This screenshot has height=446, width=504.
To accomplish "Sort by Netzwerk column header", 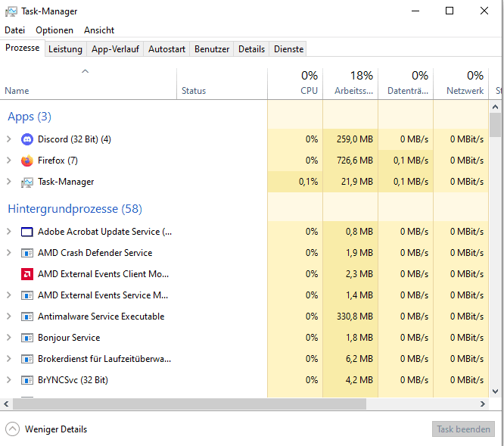I will pos(461,83).
